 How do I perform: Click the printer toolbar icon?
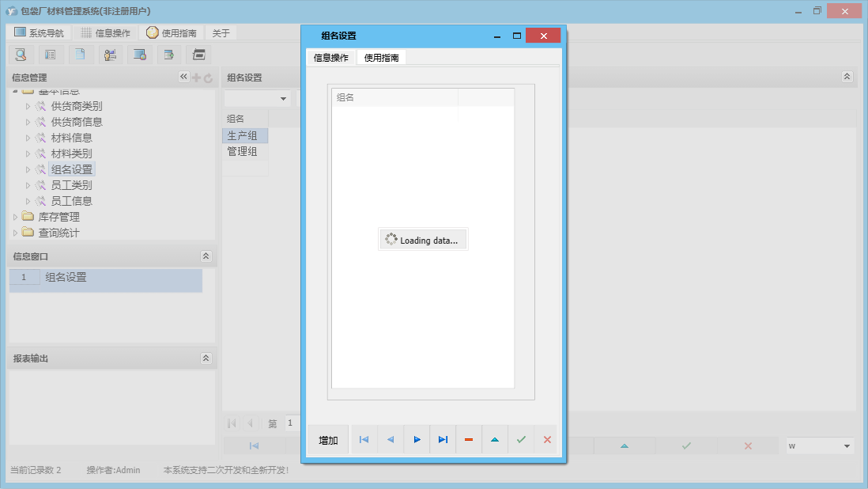199,54
